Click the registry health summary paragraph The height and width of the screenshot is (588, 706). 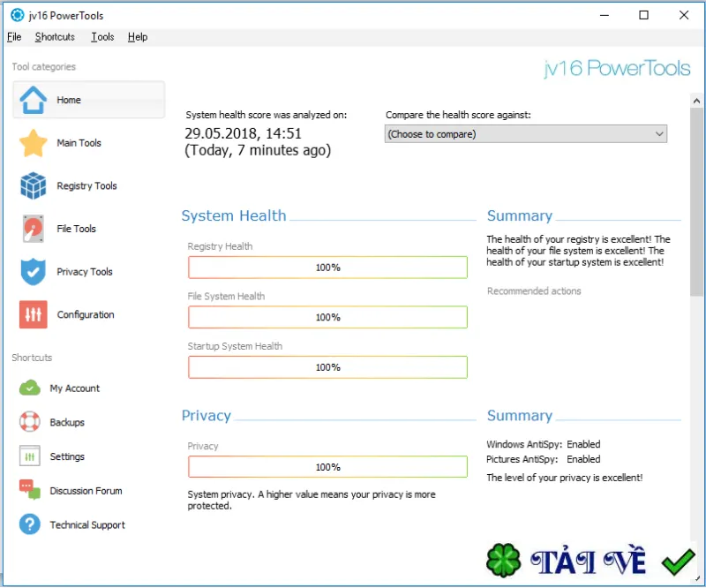(578, 251)
